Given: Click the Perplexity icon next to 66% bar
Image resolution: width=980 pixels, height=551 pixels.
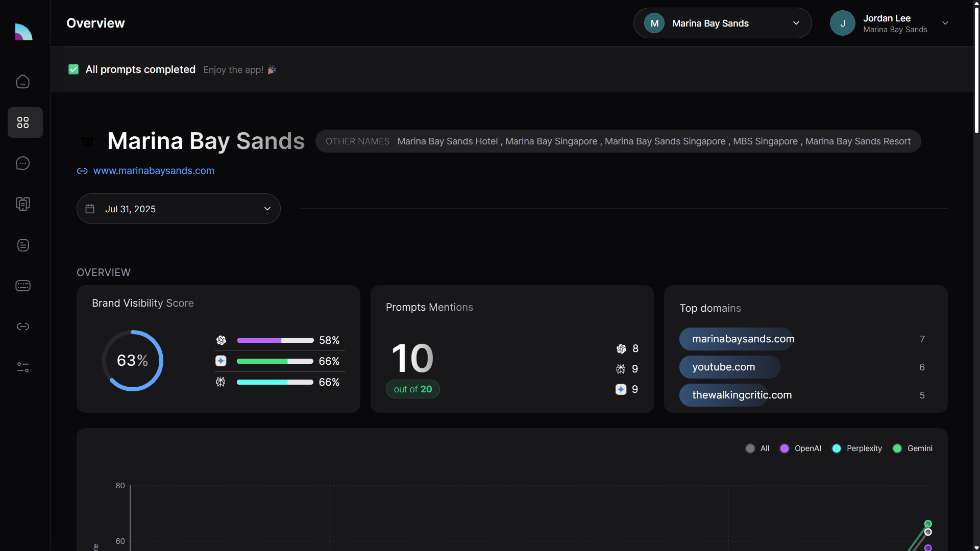Looking at the screenshot, I should pyautogui.click(x=220, y=382).
